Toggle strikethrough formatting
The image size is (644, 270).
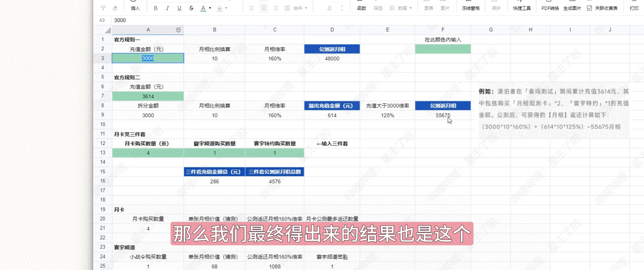pos(191,8)
